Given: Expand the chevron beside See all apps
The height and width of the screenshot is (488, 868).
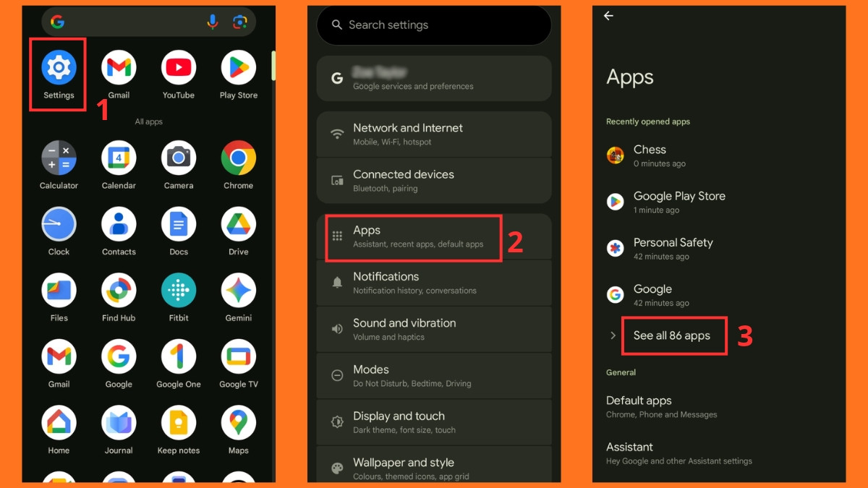Looking at the screenshot, I should coord(613,335).
